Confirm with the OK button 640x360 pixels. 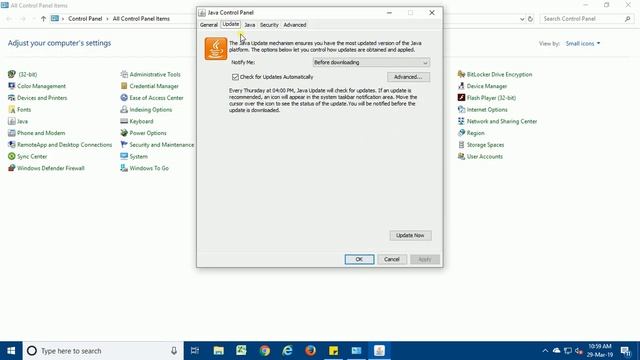(x=359, y=259)
